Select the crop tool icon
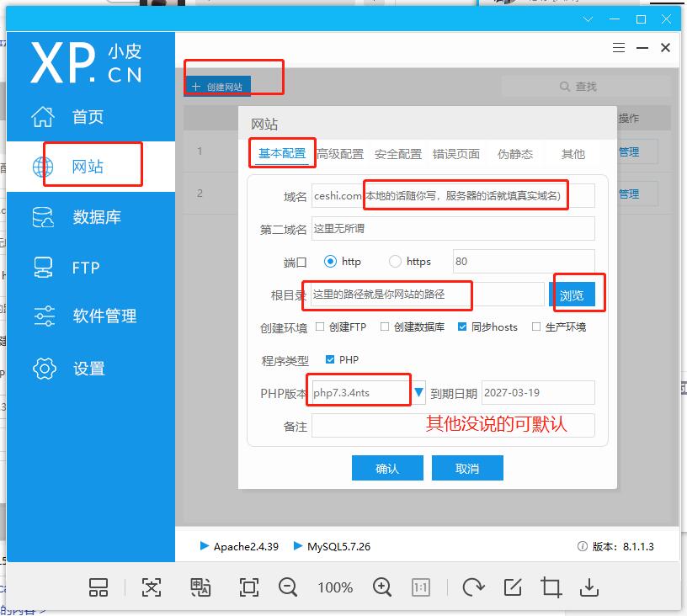The image size is (687, 616). [551, 587]
